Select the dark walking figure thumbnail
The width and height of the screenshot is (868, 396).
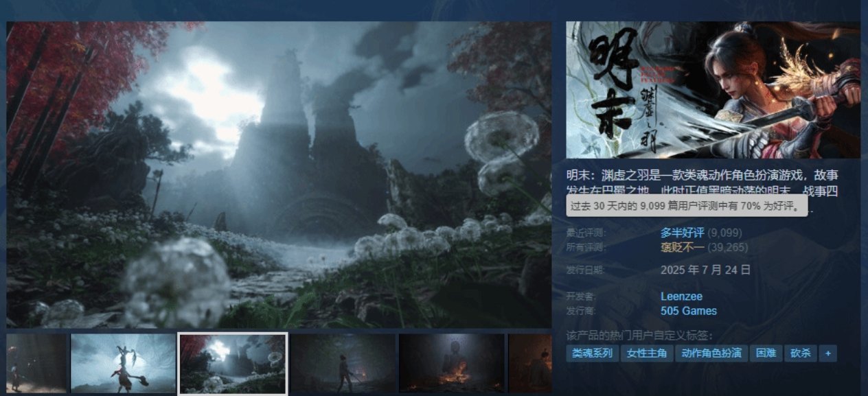343,364
